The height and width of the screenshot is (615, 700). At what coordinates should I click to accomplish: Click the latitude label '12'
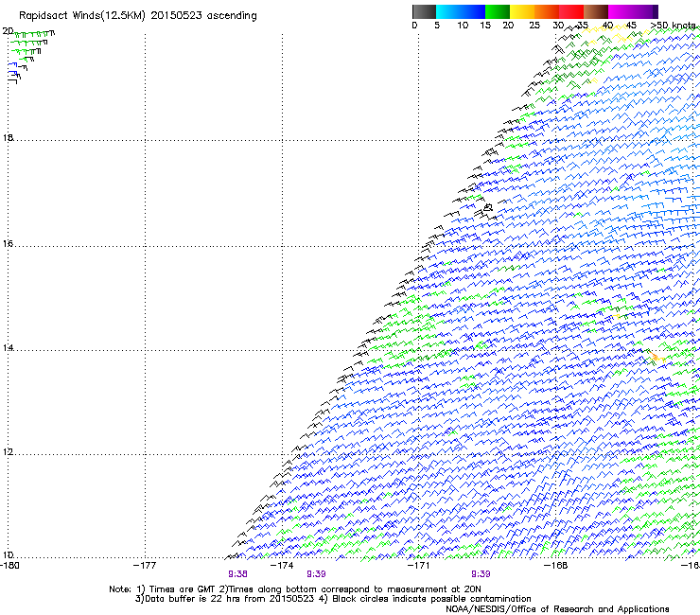8,452
